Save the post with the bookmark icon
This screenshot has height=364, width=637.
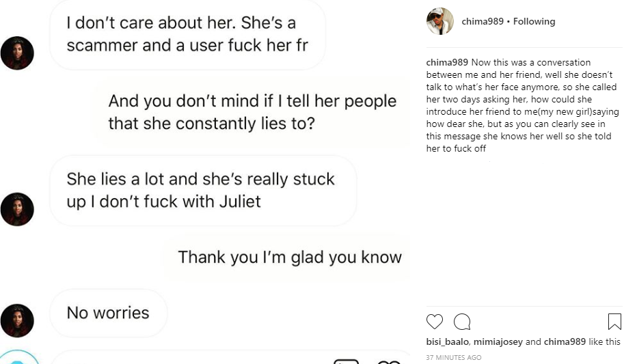[614, 322]
